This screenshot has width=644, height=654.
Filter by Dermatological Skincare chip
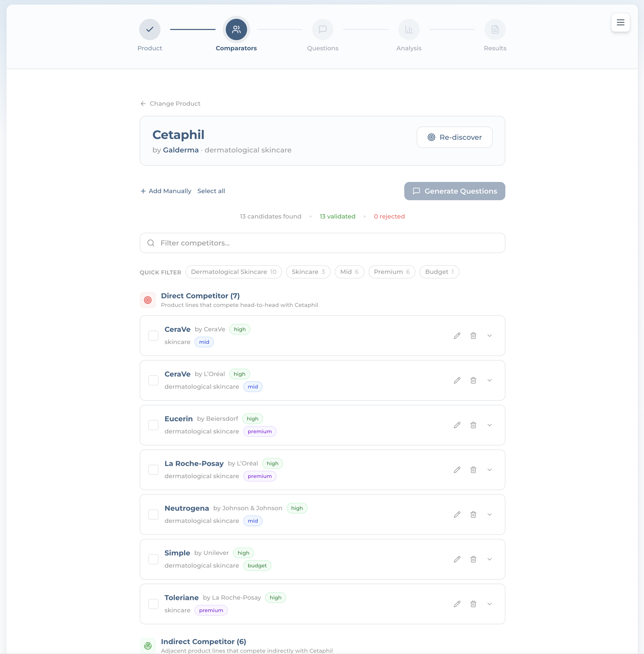click(x=234, y=272)
